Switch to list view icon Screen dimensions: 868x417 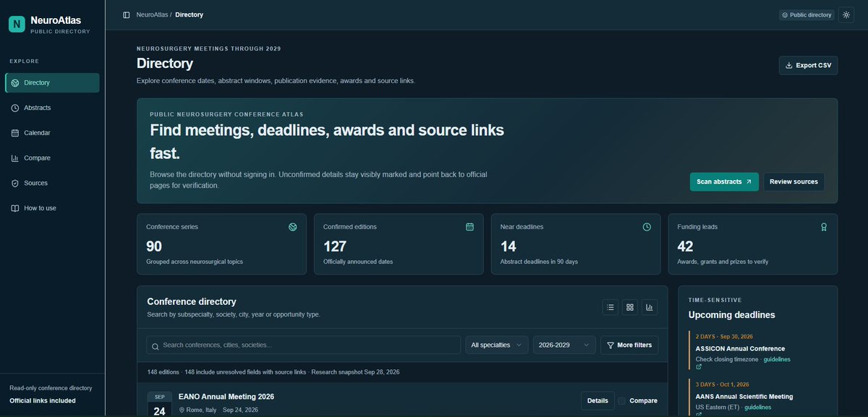point(610,307)
